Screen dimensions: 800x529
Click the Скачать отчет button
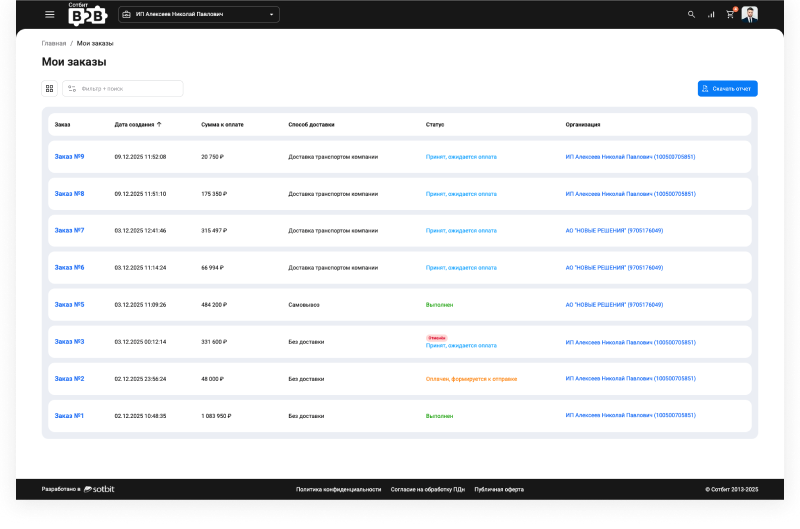[727, 89]
